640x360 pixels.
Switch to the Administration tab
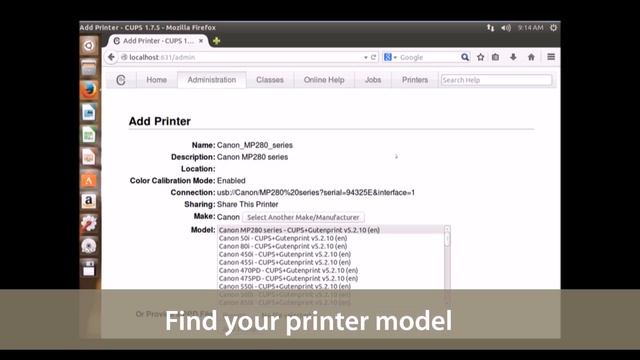pos(212,80)
